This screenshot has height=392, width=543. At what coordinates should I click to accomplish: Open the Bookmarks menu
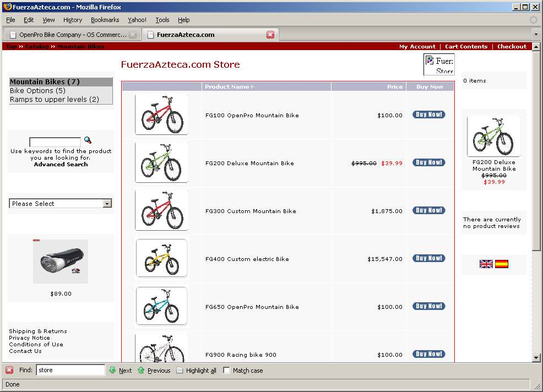coord(105,20)
